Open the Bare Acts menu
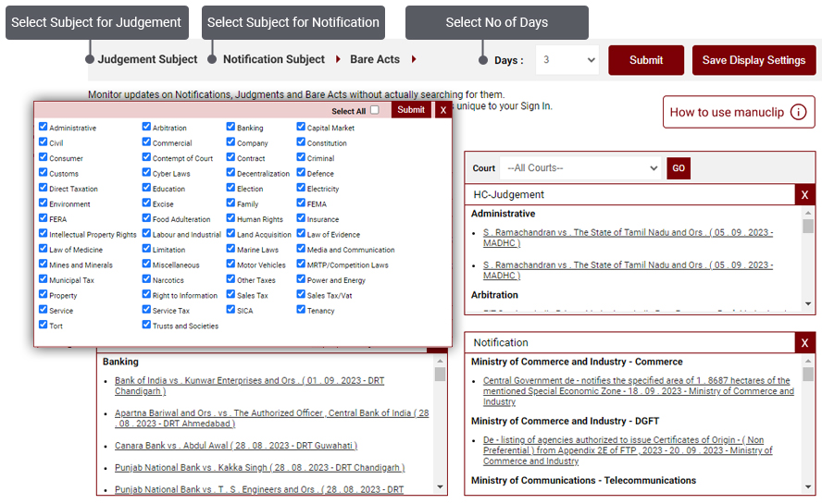The height and width of the screenshot is (504, 822). pyautogui.click(x=374, y=59)
